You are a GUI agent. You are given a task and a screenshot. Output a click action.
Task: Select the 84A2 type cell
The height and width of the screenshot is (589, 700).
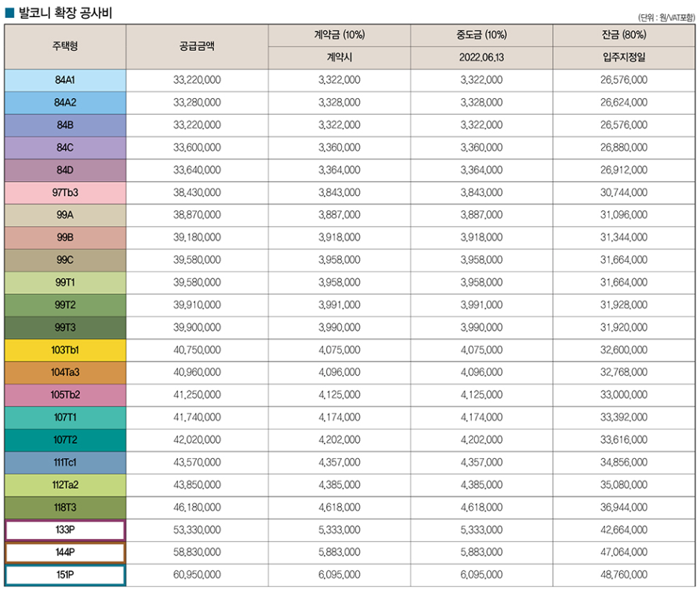[65, 103]
